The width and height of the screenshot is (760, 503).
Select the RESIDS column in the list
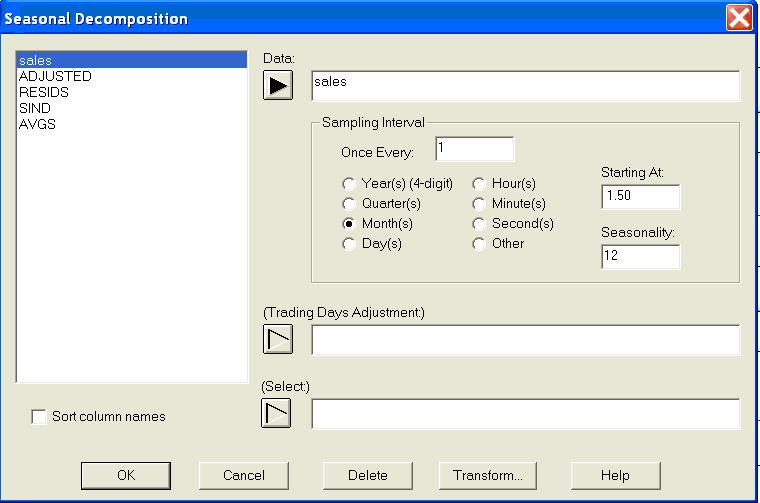pos(132,92)
